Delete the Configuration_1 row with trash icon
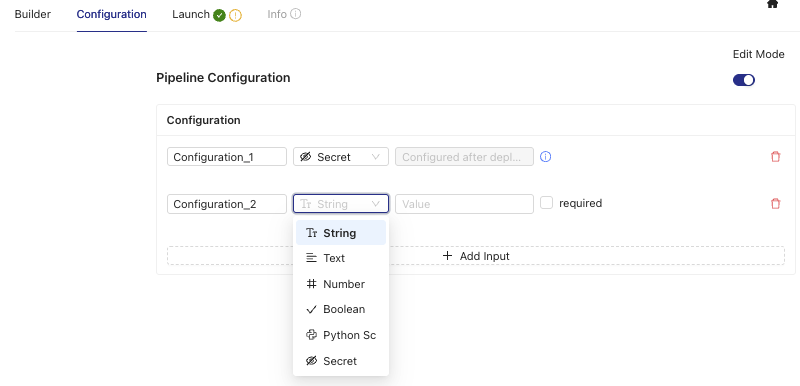 (776, 157)
